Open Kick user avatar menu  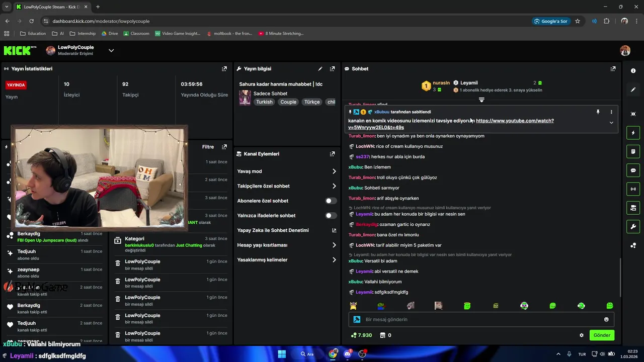625,50
